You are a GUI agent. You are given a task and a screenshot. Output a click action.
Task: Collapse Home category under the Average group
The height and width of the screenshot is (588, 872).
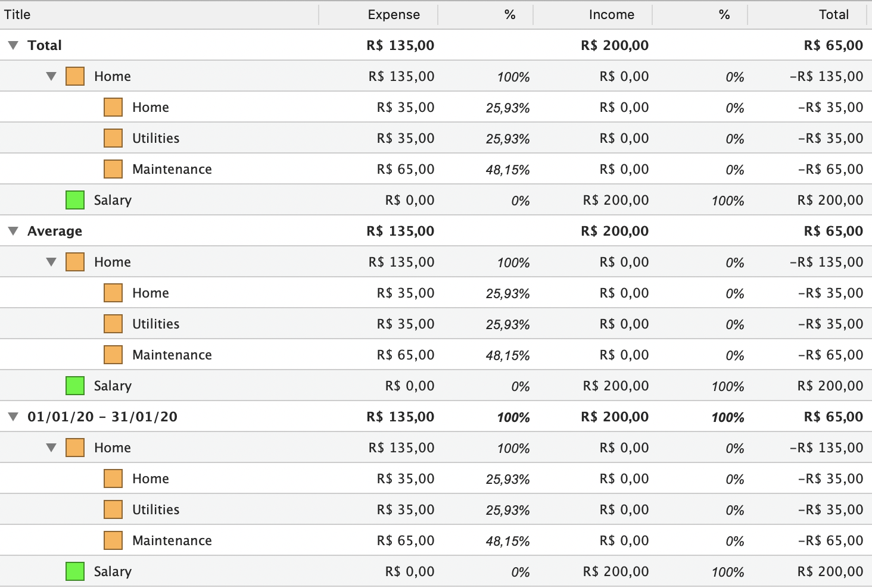[51, 262]
